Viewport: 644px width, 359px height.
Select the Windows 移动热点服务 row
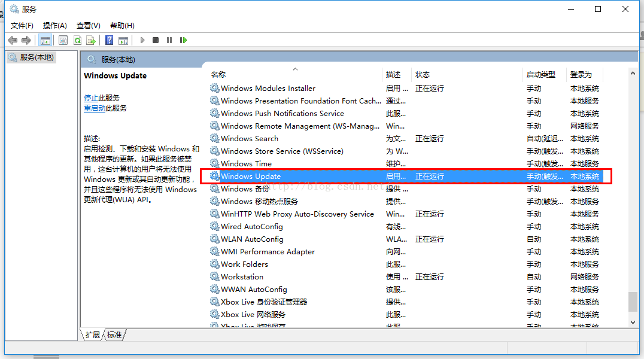click(x=406, y=201)
